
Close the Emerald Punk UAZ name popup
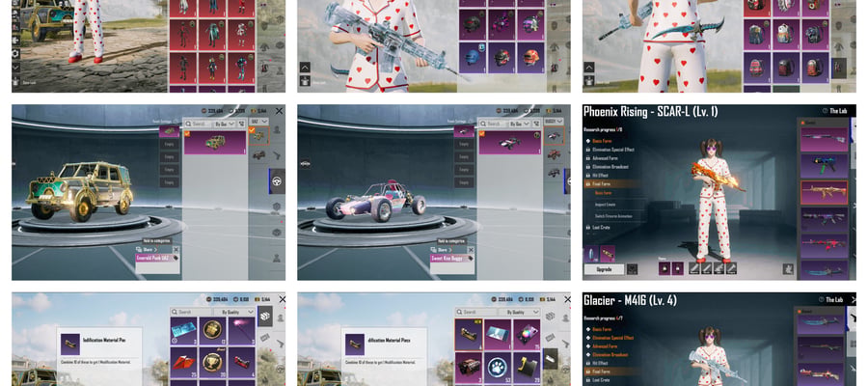click(176, 250)
